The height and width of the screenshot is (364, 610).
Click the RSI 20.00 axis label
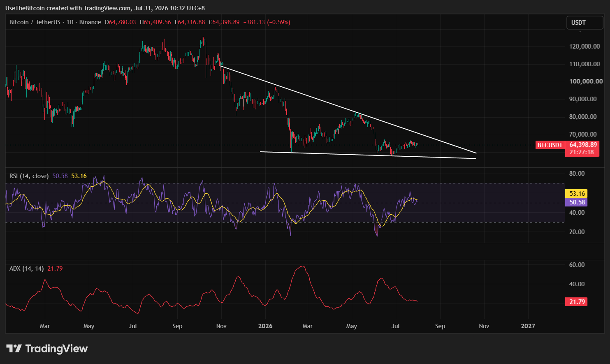(x=577, y=232)
